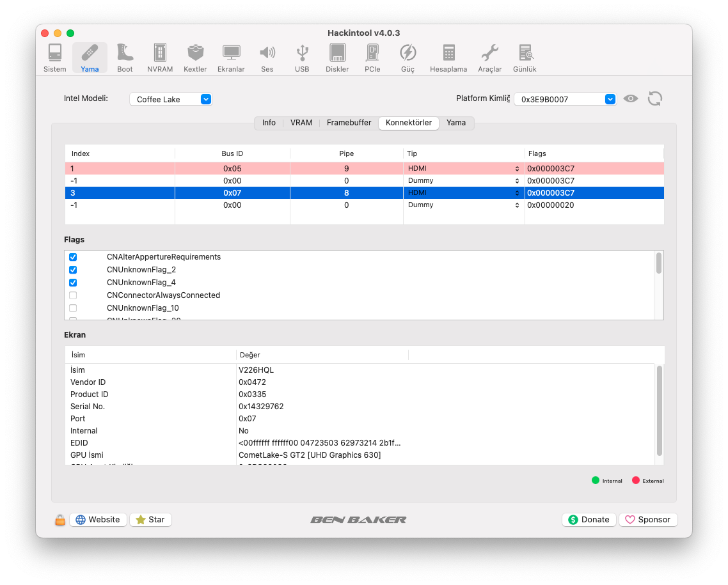Open the Platform Kimliği 0x3E9B0007 dropdown
This screenshot has width=728, height=585.
coord(565,99)
